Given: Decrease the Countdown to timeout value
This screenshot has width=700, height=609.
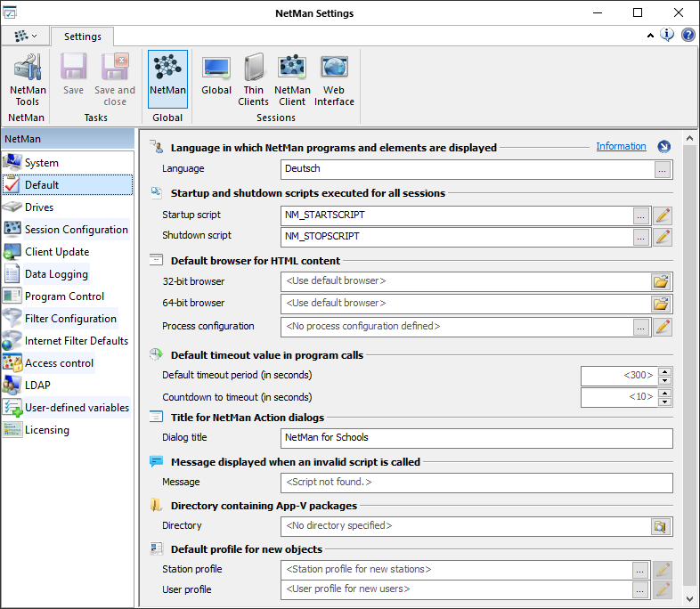Looking at the screenshot, I should pos(664,402).
